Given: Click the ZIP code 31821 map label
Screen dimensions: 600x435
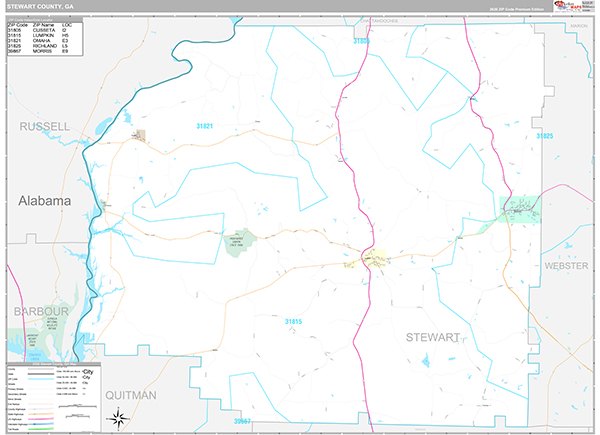Looking at the screenshot, I should [205, 126].
